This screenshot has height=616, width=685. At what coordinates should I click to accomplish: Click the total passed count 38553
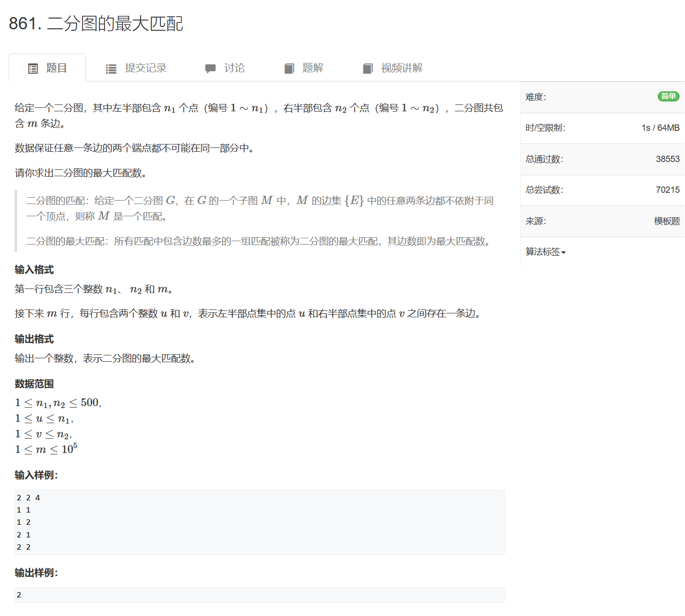click(667, 159)
